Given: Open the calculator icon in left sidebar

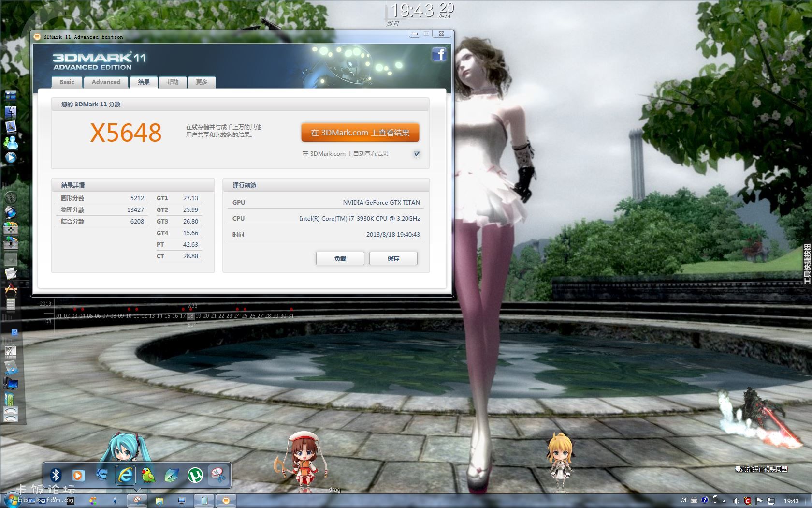Looking at the screenshot, I should [11, 304].
